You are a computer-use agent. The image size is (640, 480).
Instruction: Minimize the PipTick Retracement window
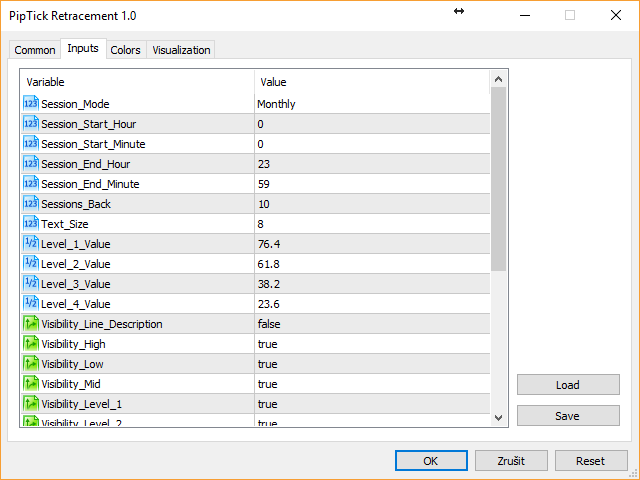tap(525, 16)
